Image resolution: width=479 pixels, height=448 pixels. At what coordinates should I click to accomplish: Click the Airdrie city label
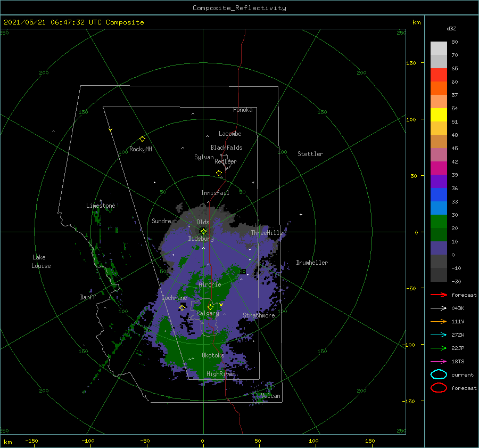click(x=210, y=284)
